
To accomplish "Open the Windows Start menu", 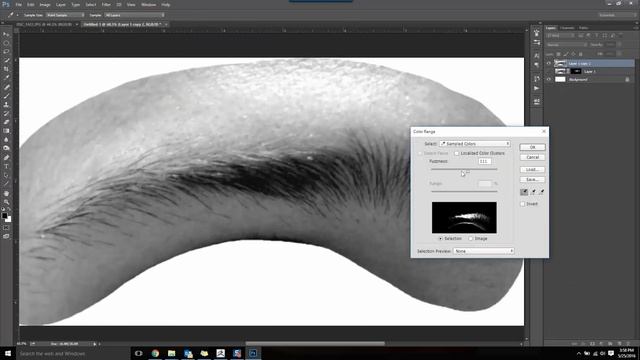I will coord(7,353).
